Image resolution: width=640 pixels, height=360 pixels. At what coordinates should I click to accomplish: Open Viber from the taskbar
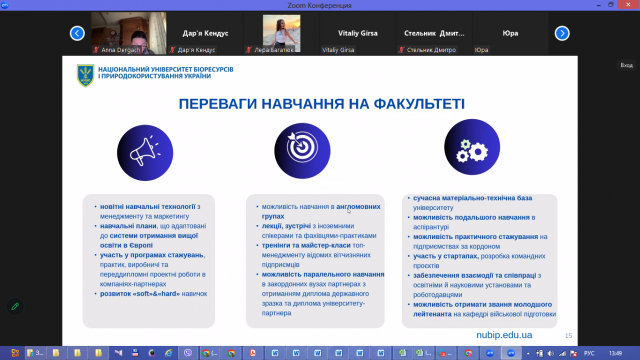(x=188, y=353)
